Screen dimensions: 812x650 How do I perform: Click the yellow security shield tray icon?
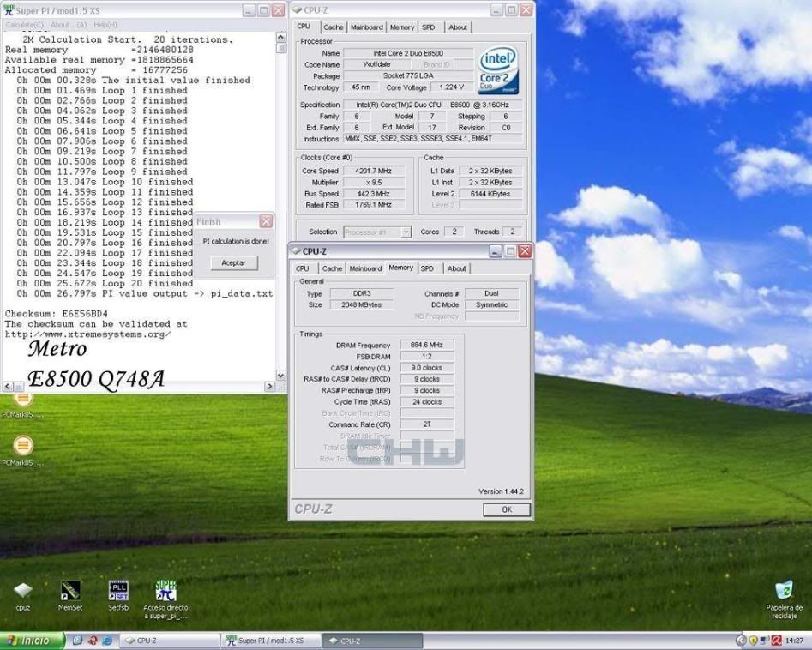[753, 641]
